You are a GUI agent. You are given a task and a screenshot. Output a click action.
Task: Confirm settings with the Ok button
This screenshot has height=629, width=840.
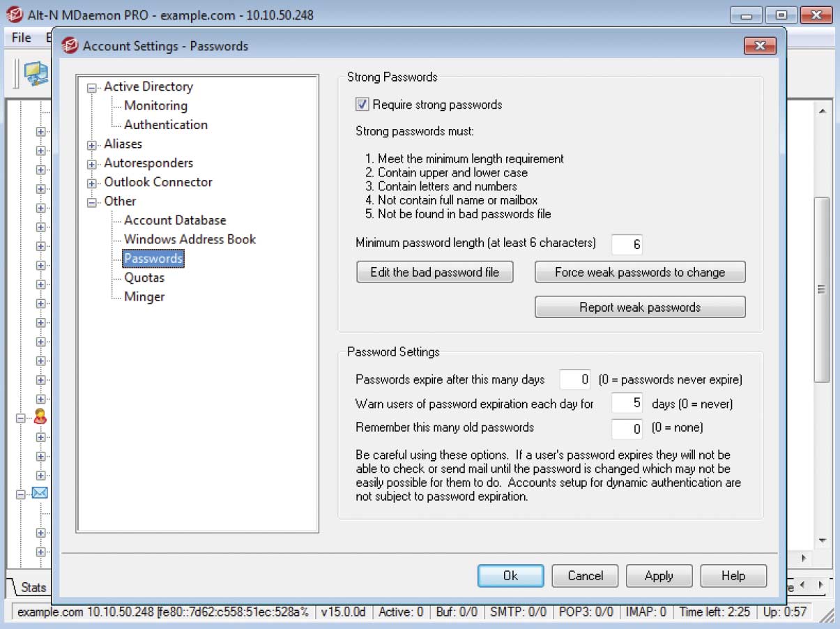click(x=510, y=576)
